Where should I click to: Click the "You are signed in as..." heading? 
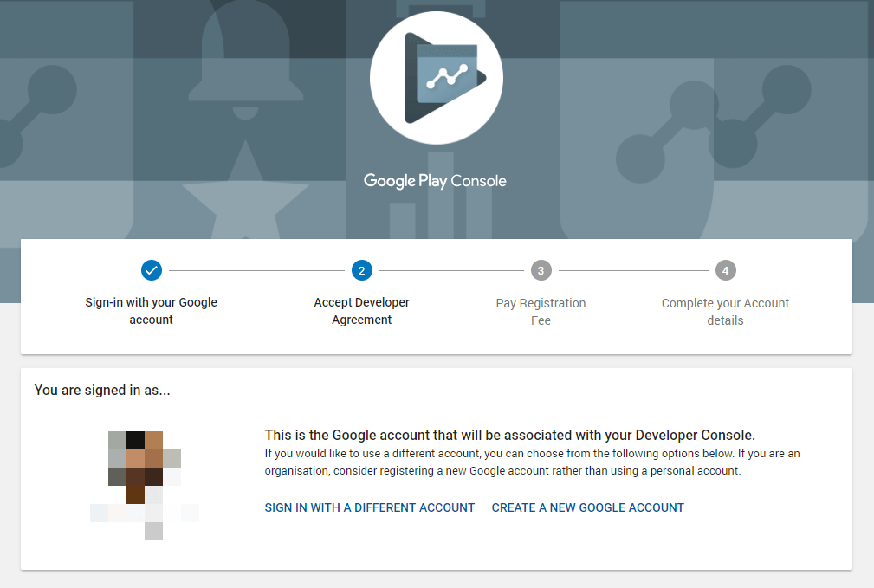tap(102, 391)
